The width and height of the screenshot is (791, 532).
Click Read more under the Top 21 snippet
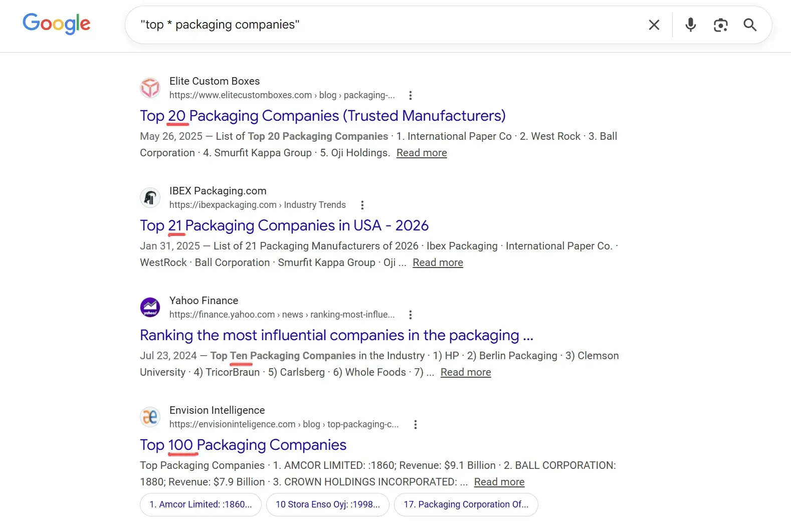pyautogui.click(x=437, y=262)
